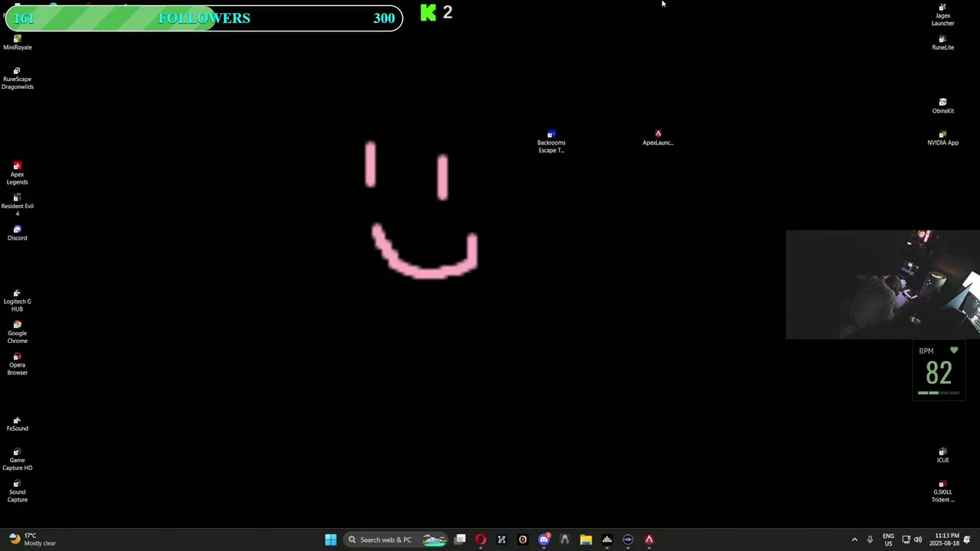The image size is (980, 551).
Task: Open the audio bars taskbar app
Action: [x=607, y=540]
